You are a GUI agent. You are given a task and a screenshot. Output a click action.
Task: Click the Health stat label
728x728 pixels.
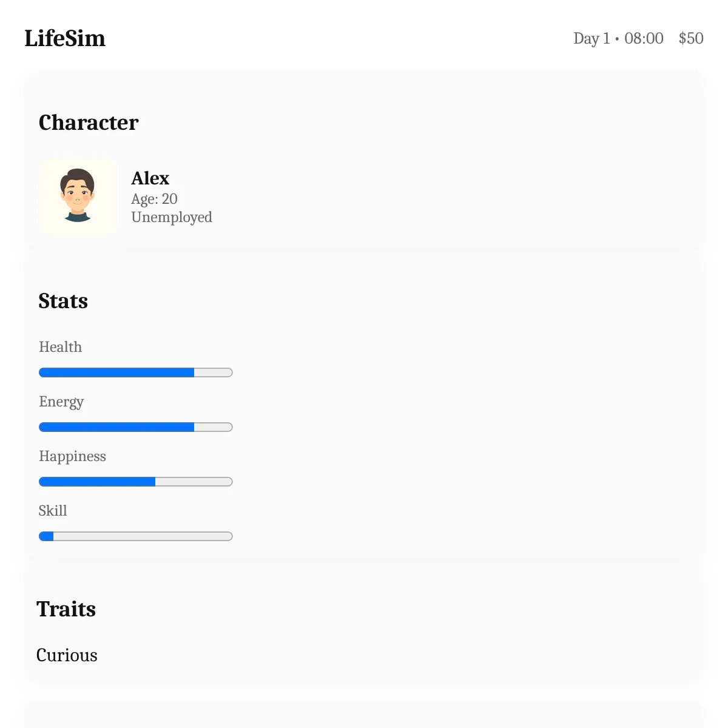pos(60,347)
